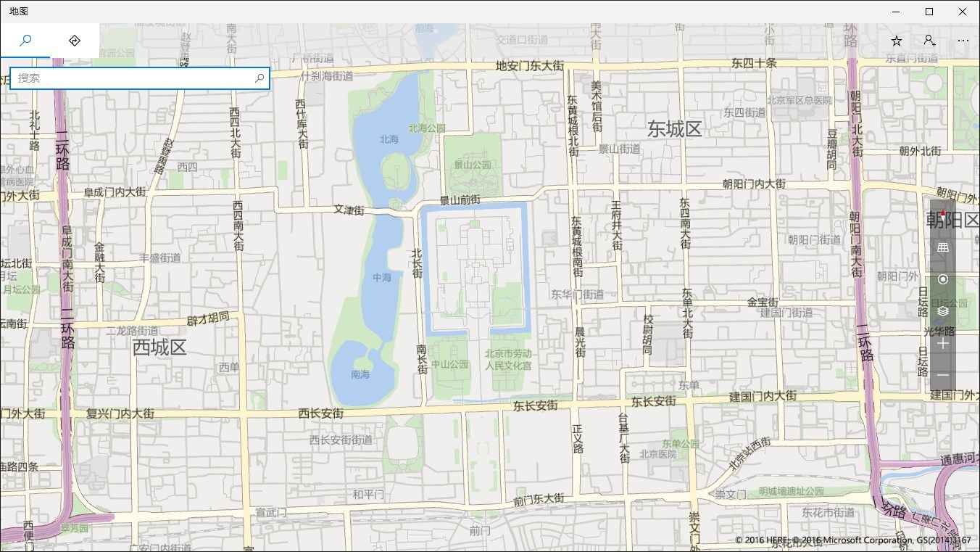Click the magnifier icon inside search box
This screenshot has width=980, height=552.
[x=259, y=78]
